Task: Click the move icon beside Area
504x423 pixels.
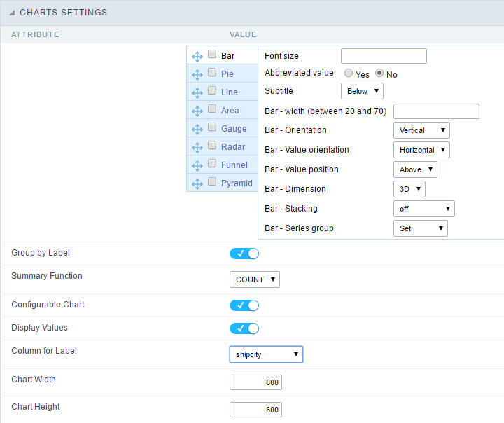Action: point(197,111)
